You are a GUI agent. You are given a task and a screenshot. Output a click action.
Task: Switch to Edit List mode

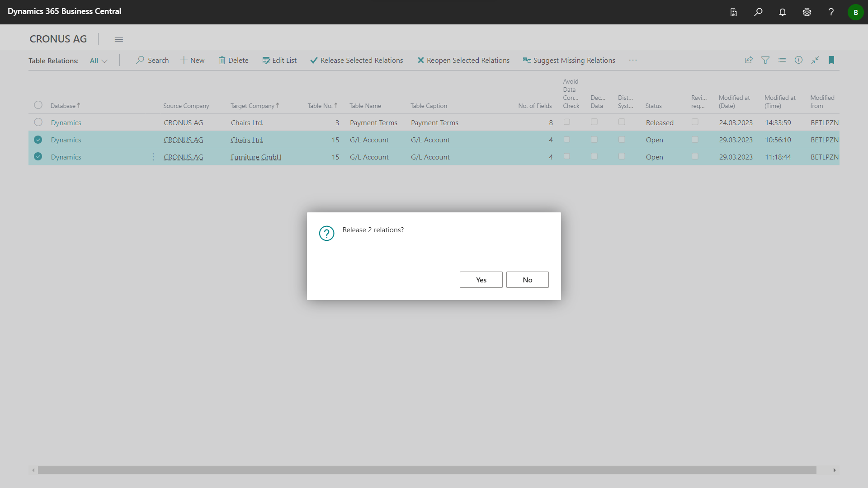[279, 60]
